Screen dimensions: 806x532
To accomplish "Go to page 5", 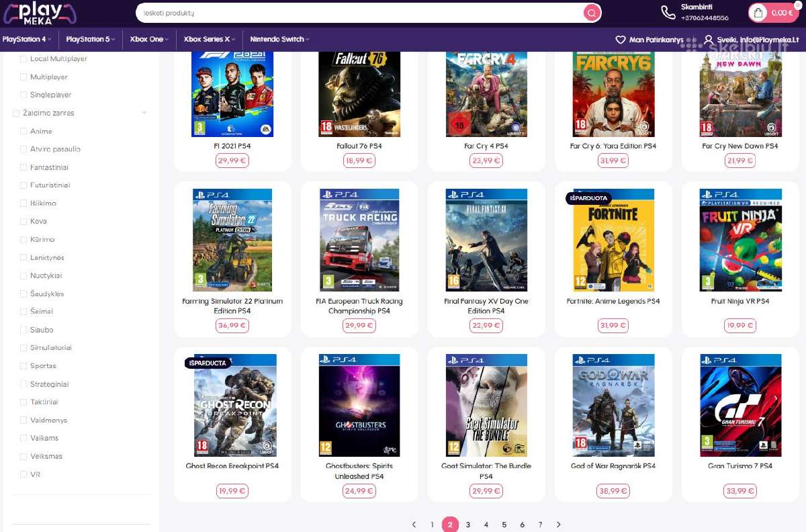I will (x=504, y=525).
